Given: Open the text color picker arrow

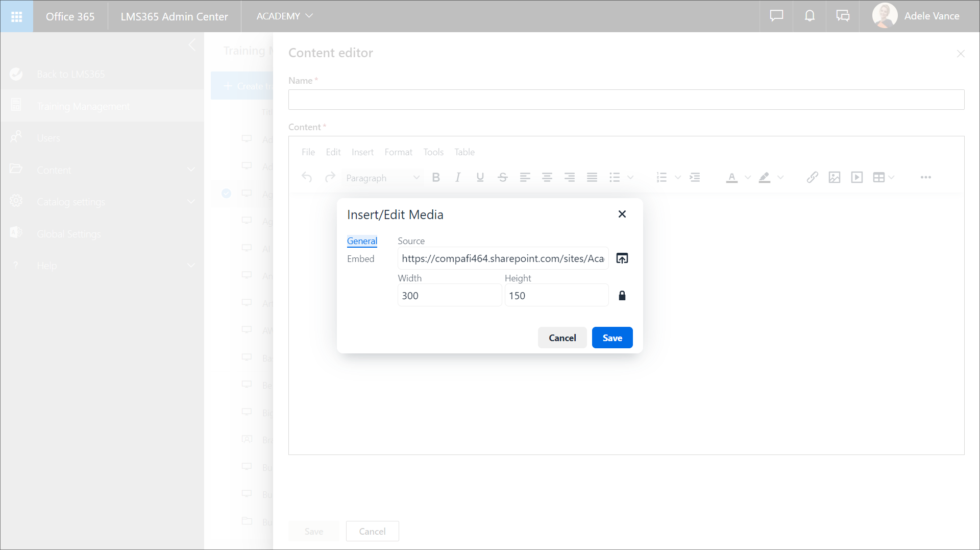Looking at the screenshot, I should point(748,177).
